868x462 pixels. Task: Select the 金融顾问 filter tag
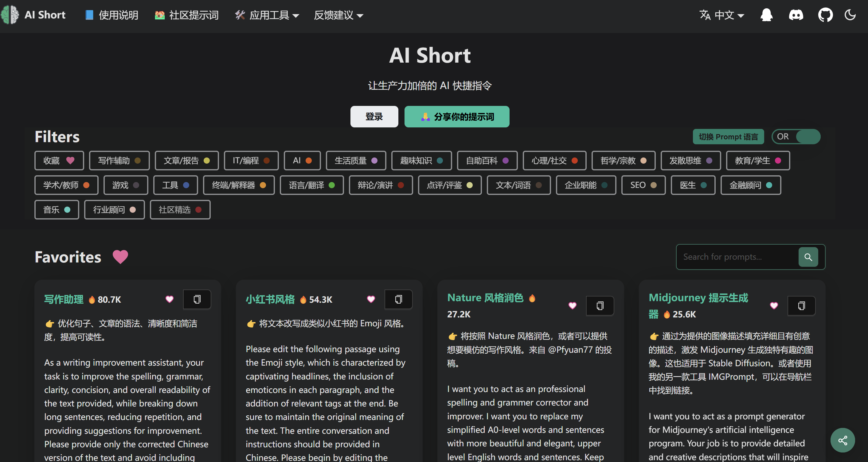751,185
